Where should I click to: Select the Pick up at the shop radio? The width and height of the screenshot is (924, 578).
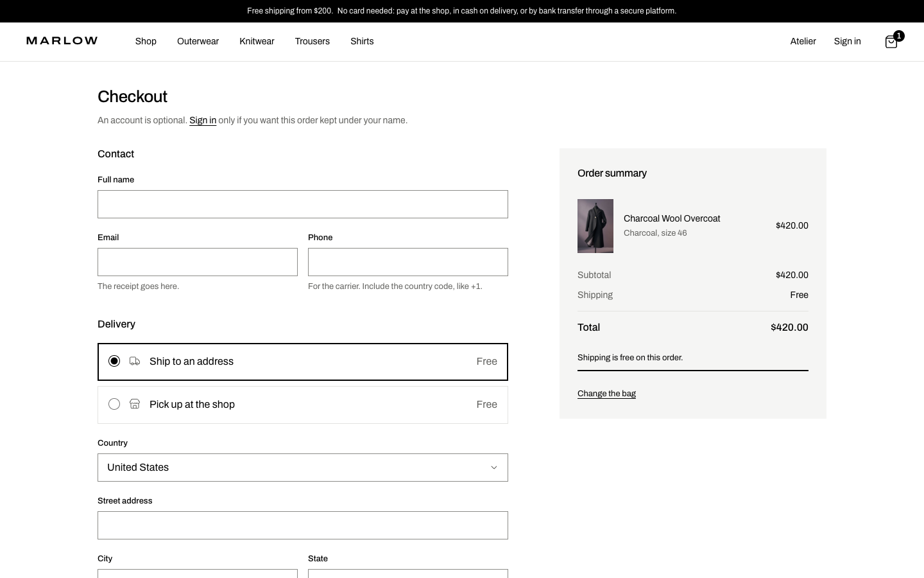tap(114, 404)
